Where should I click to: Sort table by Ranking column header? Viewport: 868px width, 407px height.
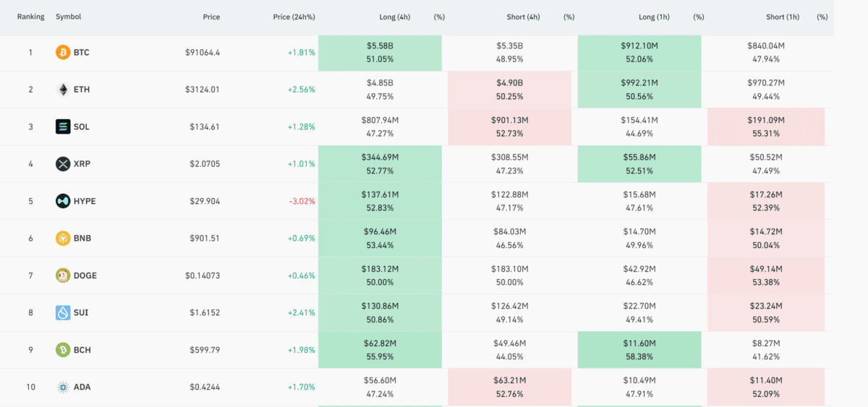coord(30,17)
